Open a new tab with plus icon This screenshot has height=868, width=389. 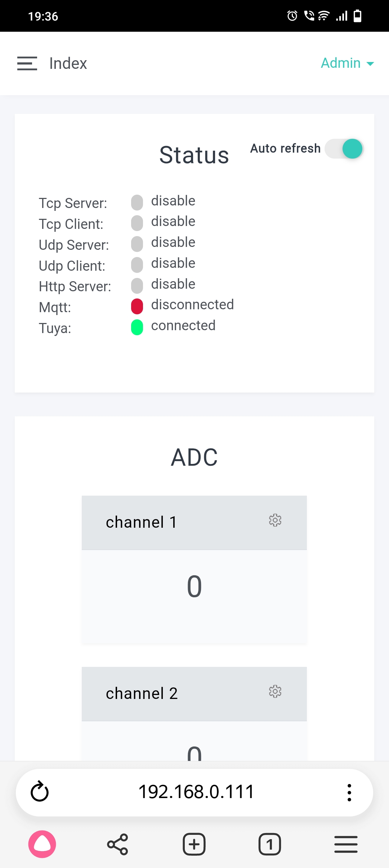pyautogui.click(x=194, y=844)
